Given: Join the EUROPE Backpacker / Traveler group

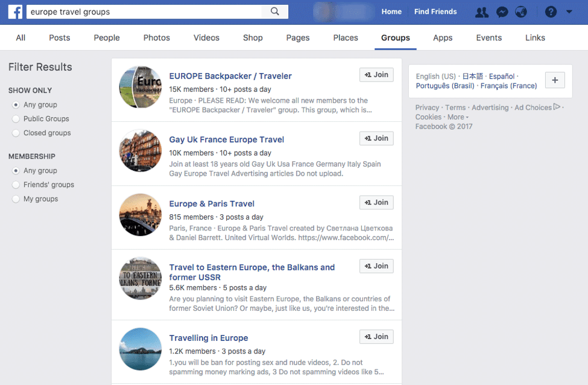Looking at the screenshot, I should coord(376,75).
